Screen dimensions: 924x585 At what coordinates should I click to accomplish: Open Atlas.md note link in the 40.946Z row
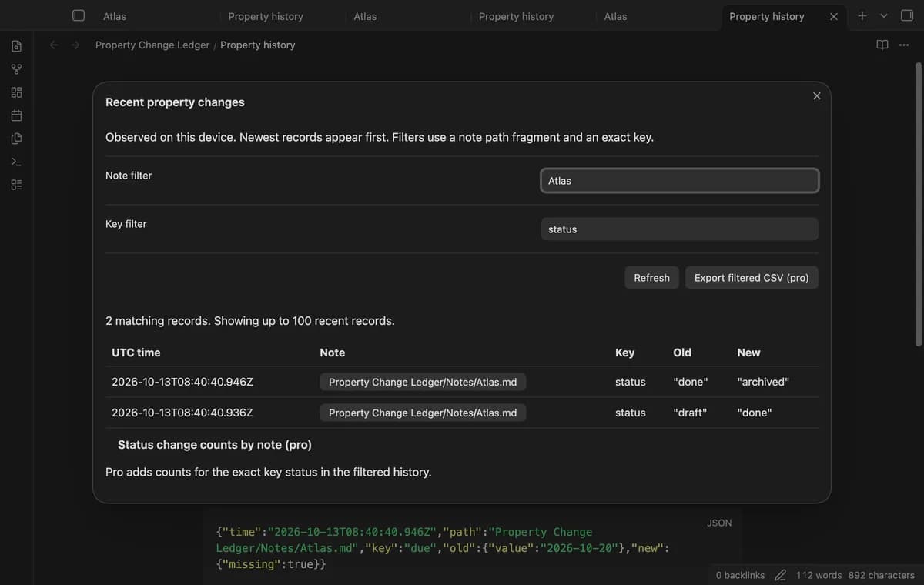pyautogui.click(x=423, y=382)
